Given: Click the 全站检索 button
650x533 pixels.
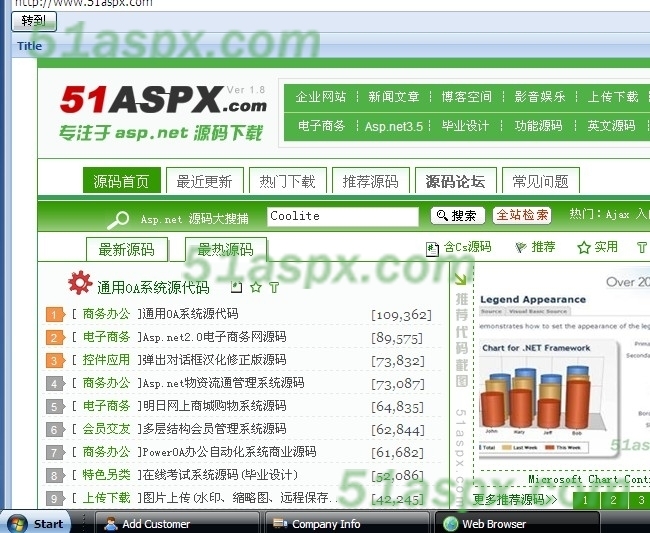Looking at the screenshot, I should point(522,216).
